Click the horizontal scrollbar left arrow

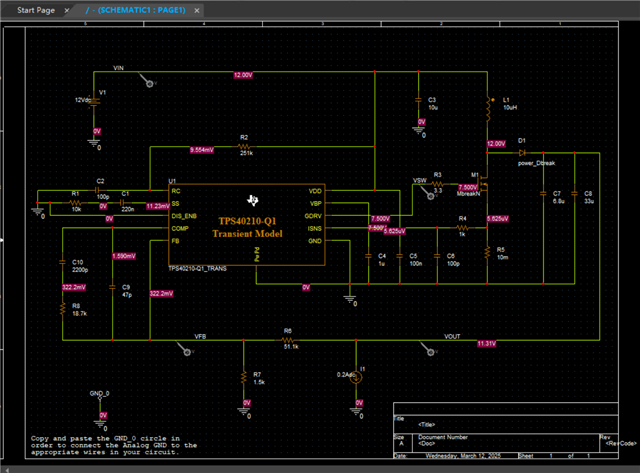pos(7,470)
